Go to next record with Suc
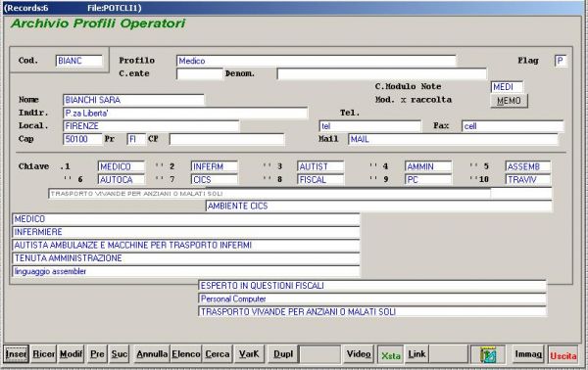 click(120, 354)
